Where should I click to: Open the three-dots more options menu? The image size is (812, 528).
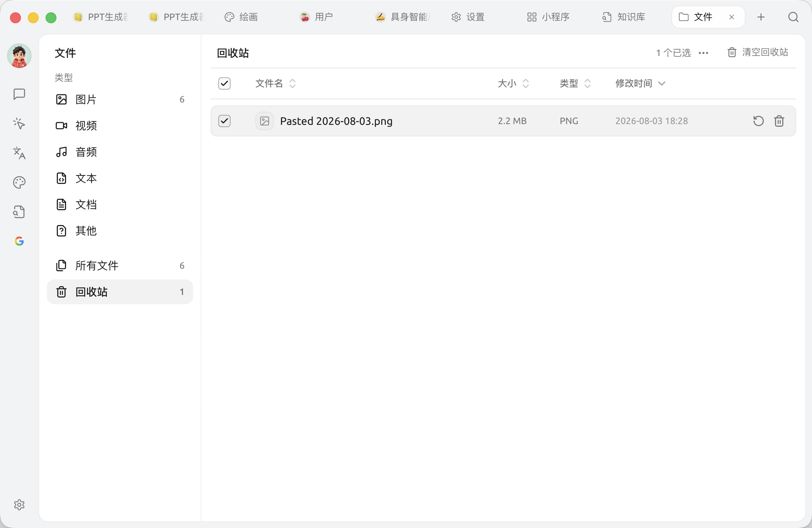coord(703,53)
